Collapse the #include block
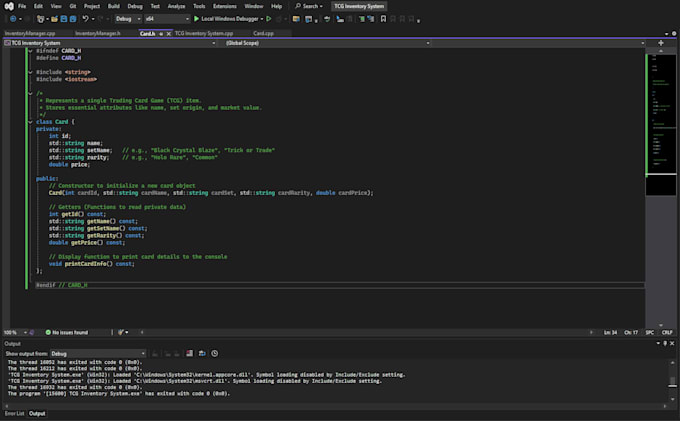Image resolution: width=680 pixels, height=421 pixels. click(x=30, y=72)
